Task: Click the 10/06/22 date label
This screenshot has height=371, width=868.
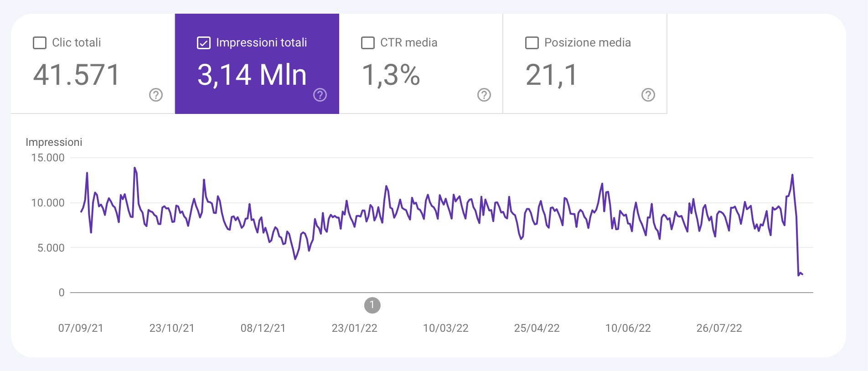Action: tap(628, 328)
